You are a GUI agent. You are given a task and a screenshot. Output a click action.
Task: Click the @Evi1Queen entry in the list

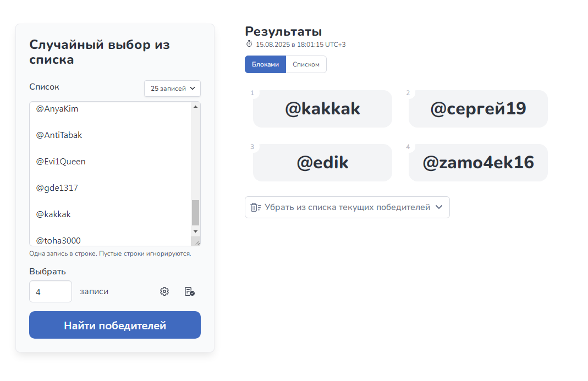point(61,162)
